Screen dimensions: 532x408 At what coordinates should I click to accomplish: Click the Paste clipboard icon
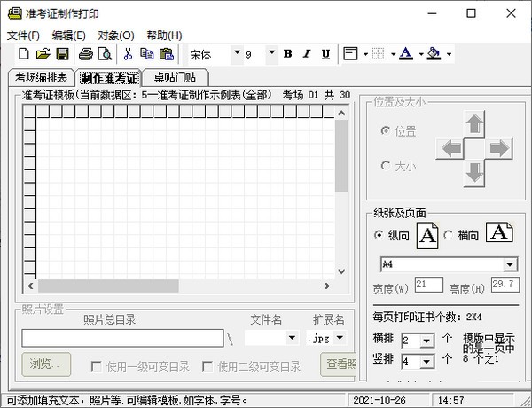[x=166, y=54]
